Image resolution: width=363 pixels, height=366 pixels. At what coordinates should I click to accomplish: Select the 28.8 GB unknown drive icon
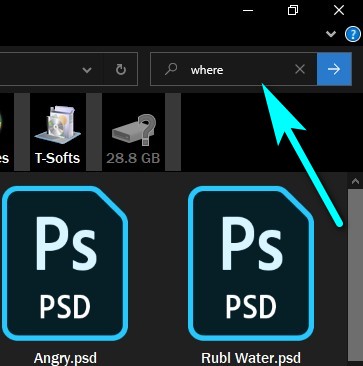[x=134, y=131]
